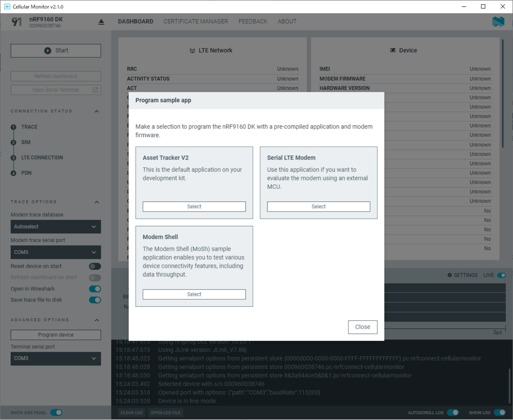Collapse the Connection Status section
The height and width of the screenshot is (420, 513).
click(97, 111)
